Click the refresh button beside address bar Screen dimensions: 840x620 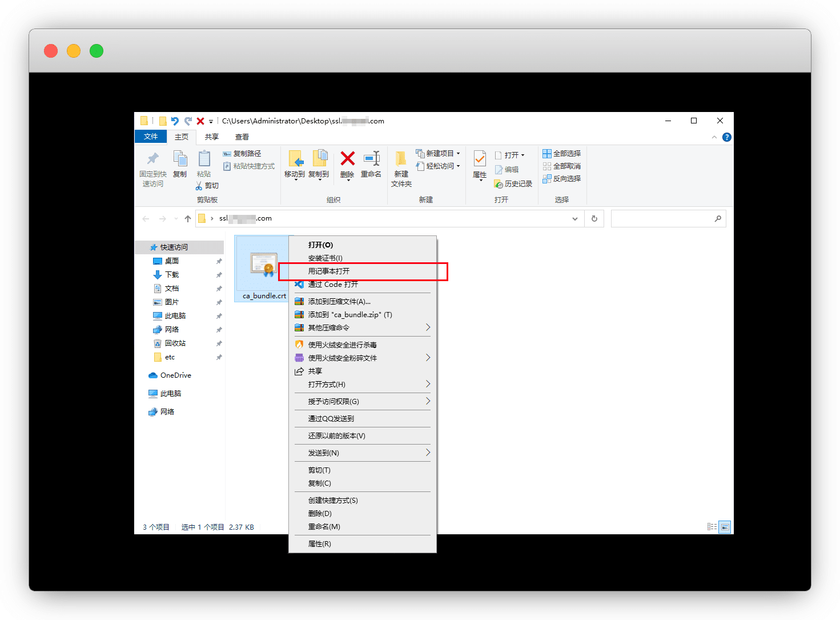pos(594,219)
